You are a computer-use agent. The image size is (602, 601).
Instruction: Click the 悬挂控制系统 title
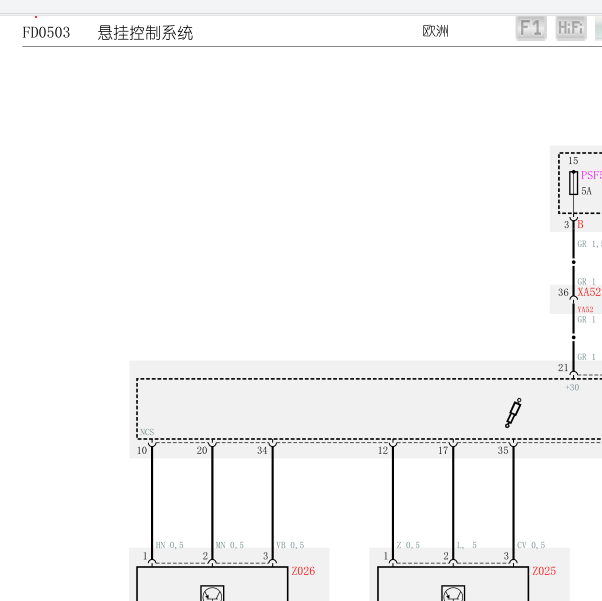(145, 33)
